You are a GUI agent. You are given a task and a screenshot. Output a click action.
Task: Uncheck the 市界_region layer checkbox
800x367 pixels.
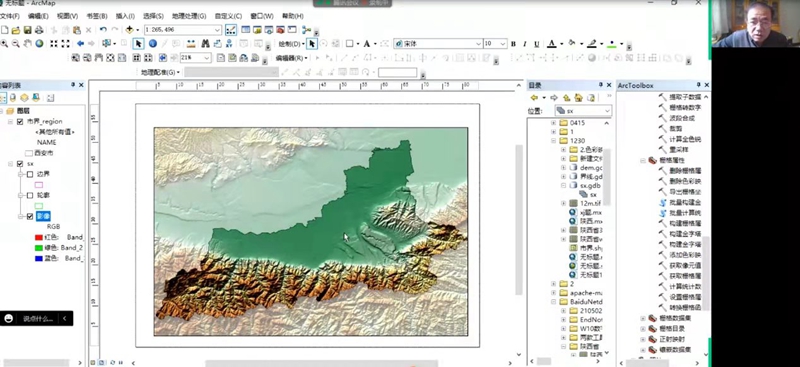[20, 121]
